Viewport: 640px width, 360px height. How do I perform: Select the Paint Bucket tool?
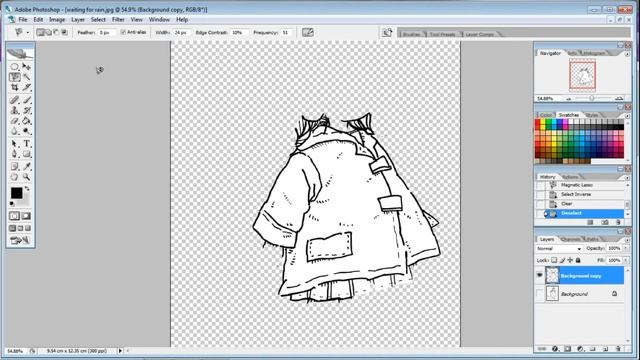[x=27, y=121]
